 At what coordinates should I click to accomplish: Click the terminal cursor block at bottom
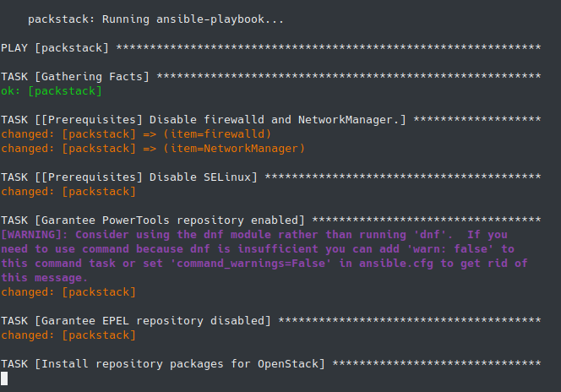point(4,378)
